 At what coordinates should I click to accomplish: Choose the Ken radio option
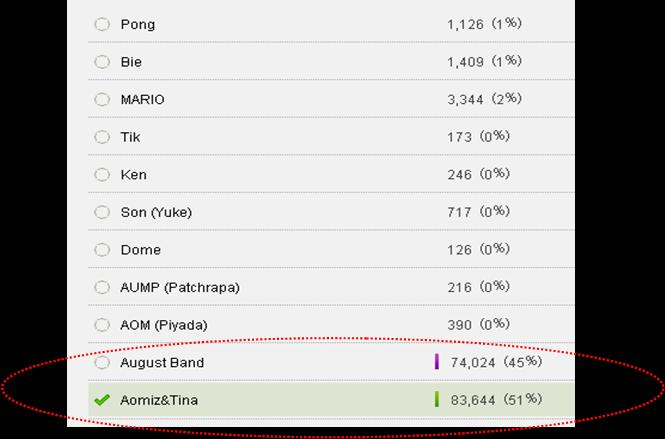102,175
